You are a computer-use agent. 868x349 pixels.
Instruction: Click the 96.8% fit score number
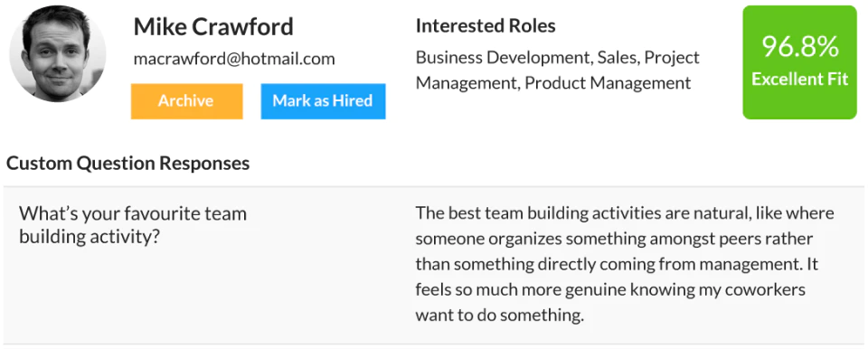point(800,46)
